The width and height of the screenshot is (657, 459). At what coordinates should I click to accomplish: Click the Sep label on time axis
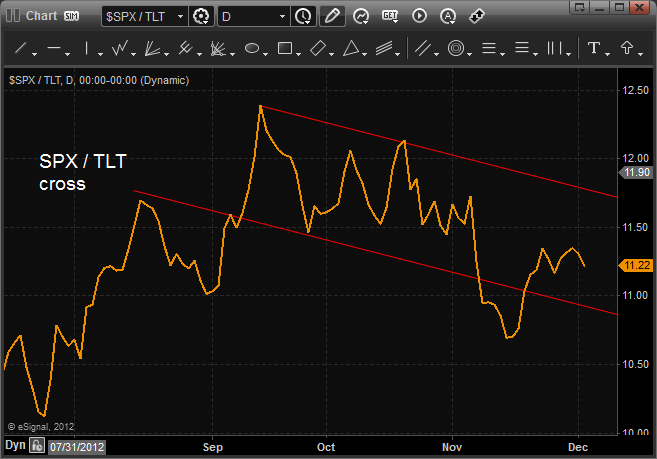click(x=212, y=447)
